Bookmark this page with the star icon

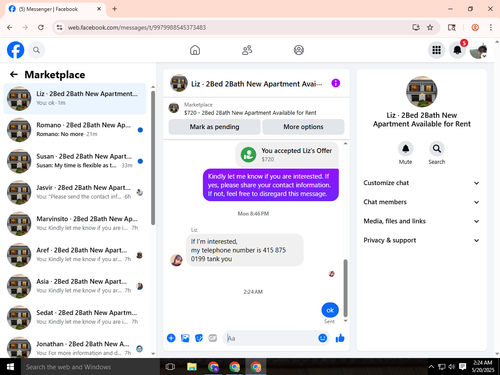(x=430, y=27)
